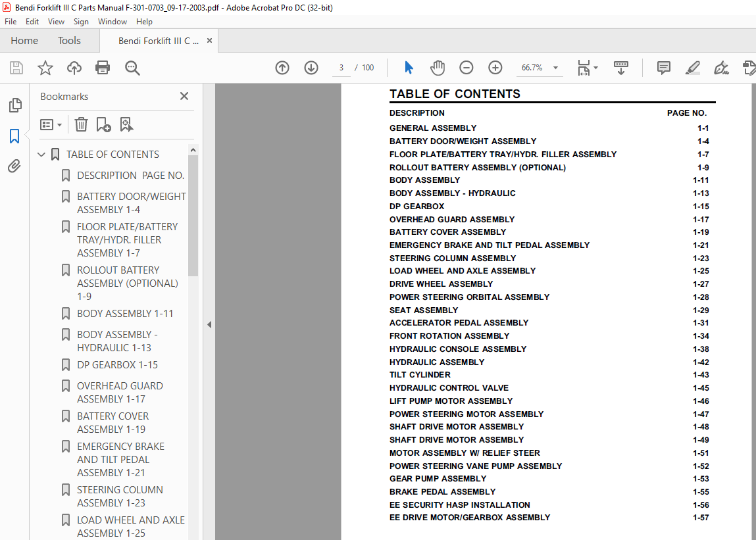Viewport: 756px width, 540px height.
Task: Select the arrow selection tool
Action: [x=409, y=68]
